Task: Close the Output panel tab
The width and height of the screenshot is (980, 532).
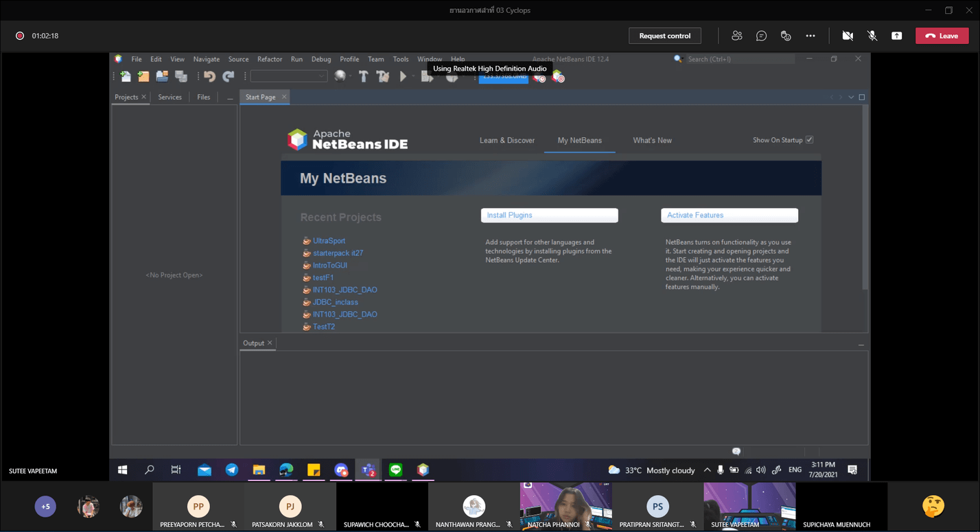Action: tap(270, 343)
